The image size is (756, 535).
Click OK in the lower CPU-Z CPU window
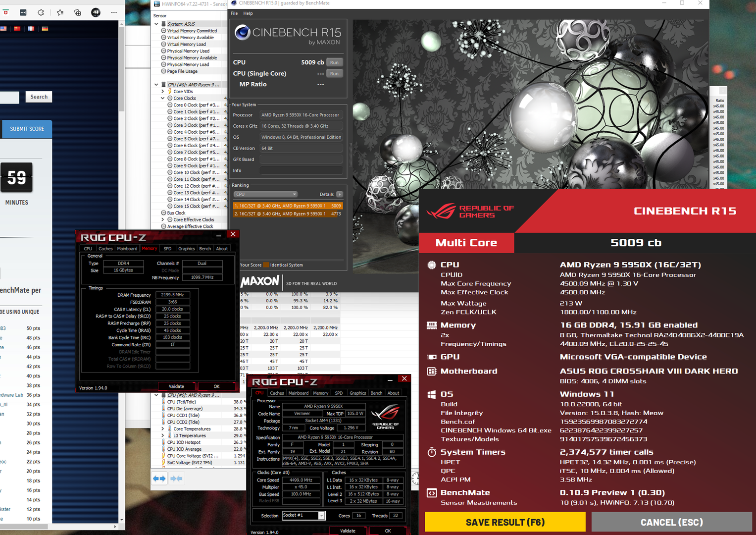click(x=388, y=531)
